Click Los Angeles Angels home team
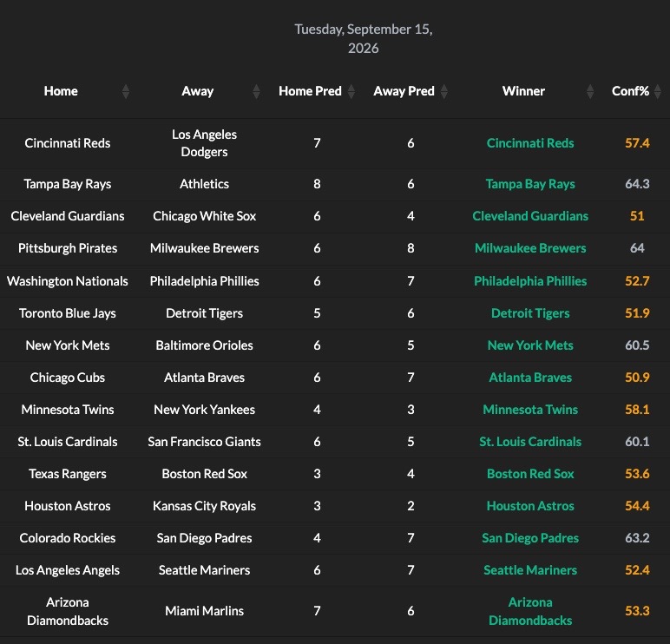670x644 pixels. point(68,570)
